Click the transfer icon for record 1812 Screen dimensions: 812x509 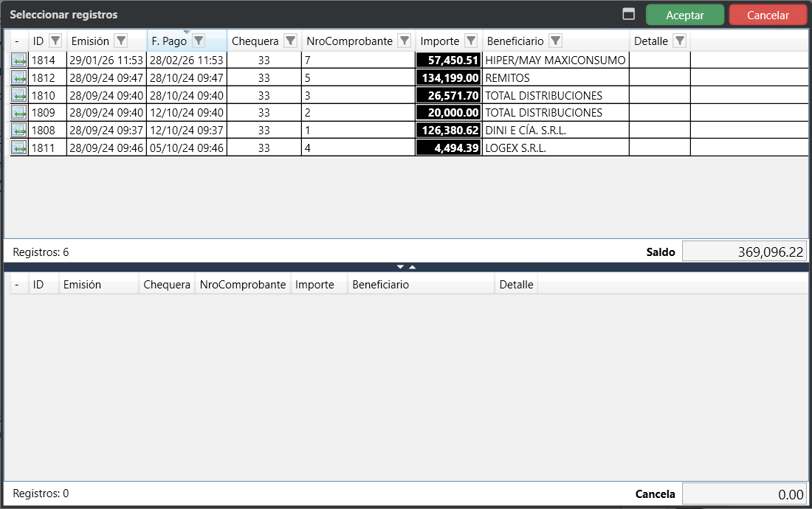[x=18, y=77]
